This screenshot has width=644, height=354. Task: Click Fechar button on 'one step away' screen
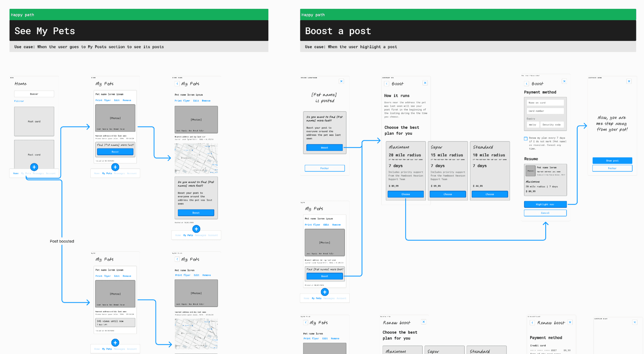point(612,168)
